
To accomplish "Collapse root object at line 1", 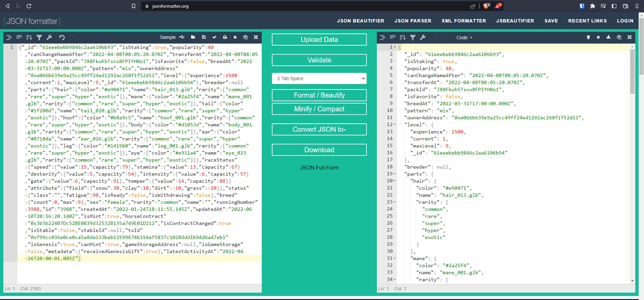I will [395, 47].
